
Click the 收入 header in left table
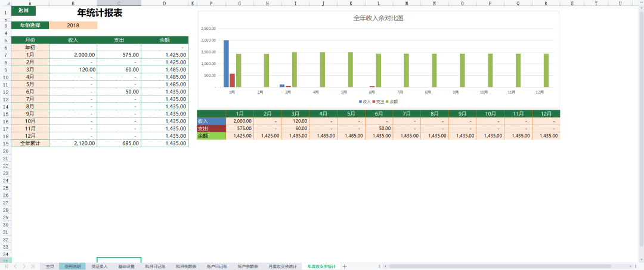coord(73,40)
